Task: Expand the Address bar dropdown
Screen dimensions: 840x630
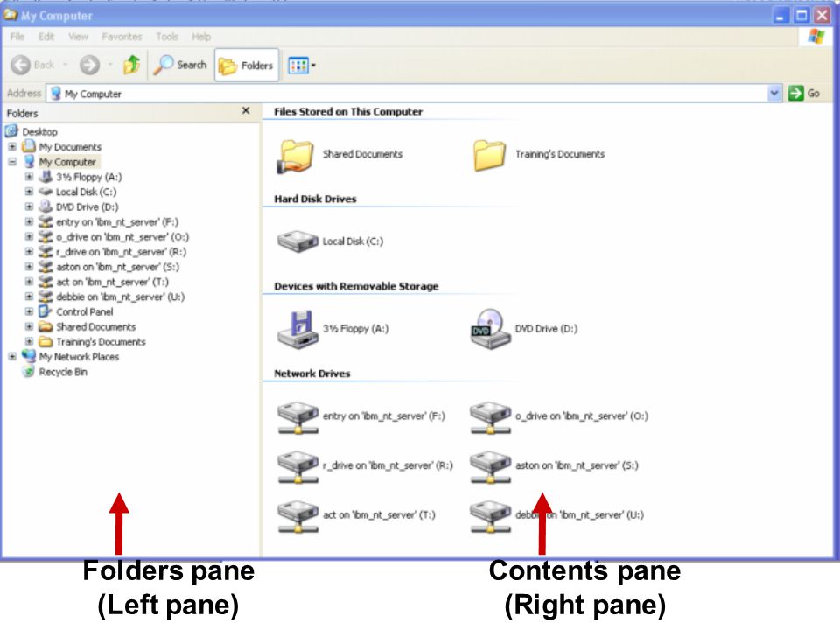Action: pos(774,94)
